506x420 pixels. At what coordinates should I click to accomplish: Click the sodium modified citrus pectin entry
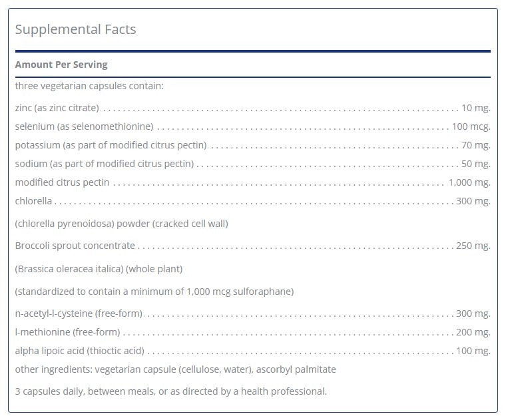105,164
